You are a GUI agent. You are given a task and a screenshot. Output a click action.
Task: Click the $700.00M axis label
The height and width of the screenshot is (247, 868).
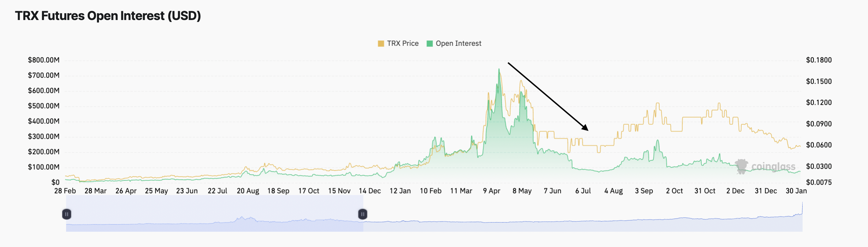(43, 75)
